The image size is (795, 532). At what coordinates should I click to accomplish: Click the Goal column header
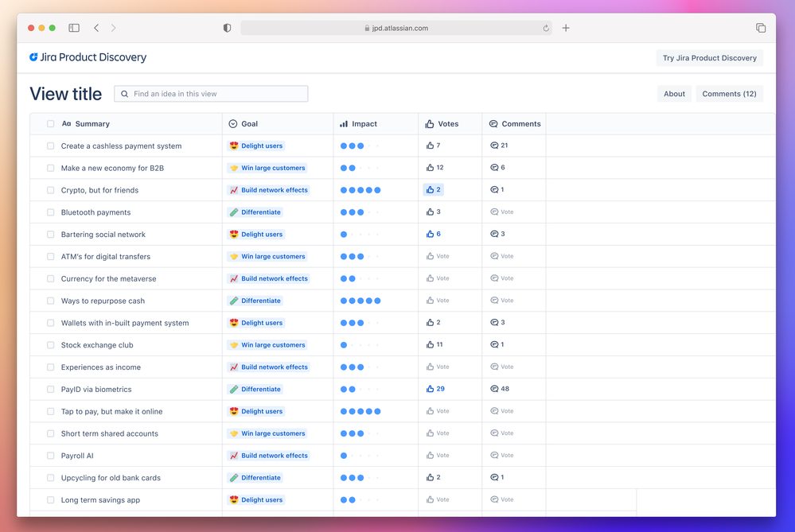coord(244,123)
